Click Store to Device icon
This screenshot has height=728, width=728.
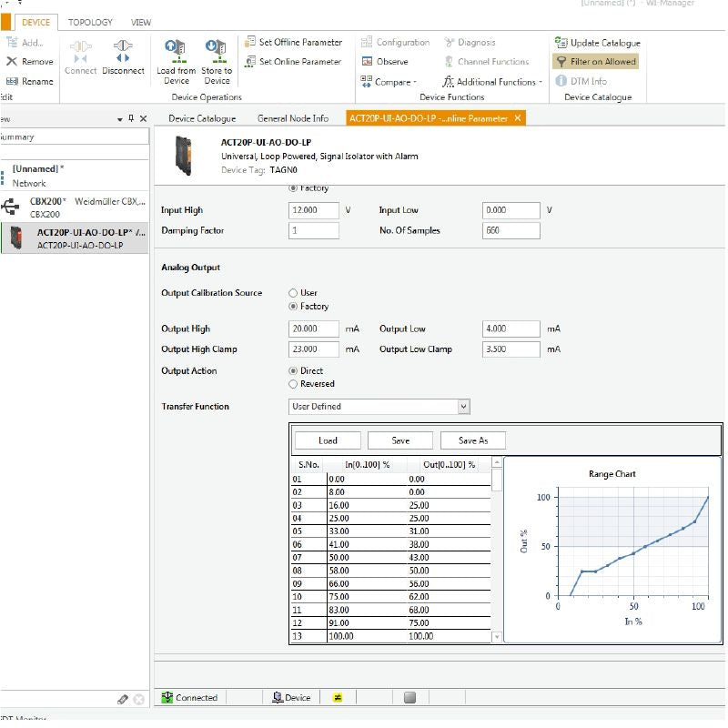point(216,49)
